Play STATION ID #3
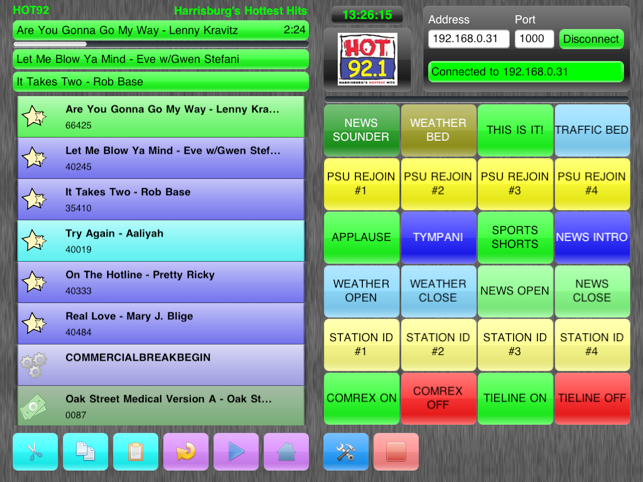The height and width of the screenshot is (482, 643). click(515, 345)
